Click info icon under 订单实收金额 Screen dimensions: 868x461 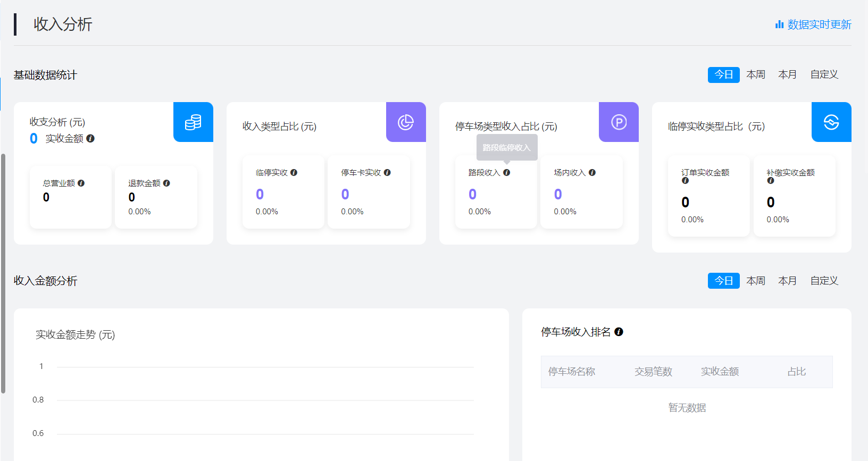coord(685,181)
